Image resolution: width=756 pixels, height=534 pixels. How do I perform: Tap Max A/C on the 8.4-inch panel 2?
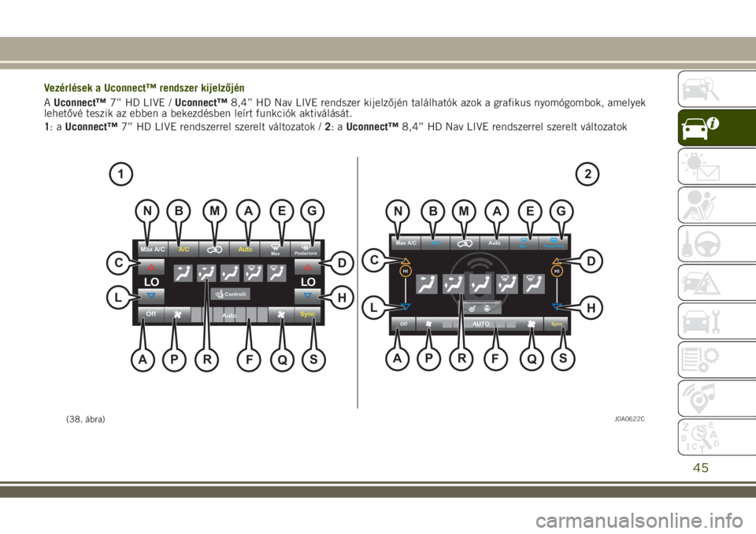point(406,243)
